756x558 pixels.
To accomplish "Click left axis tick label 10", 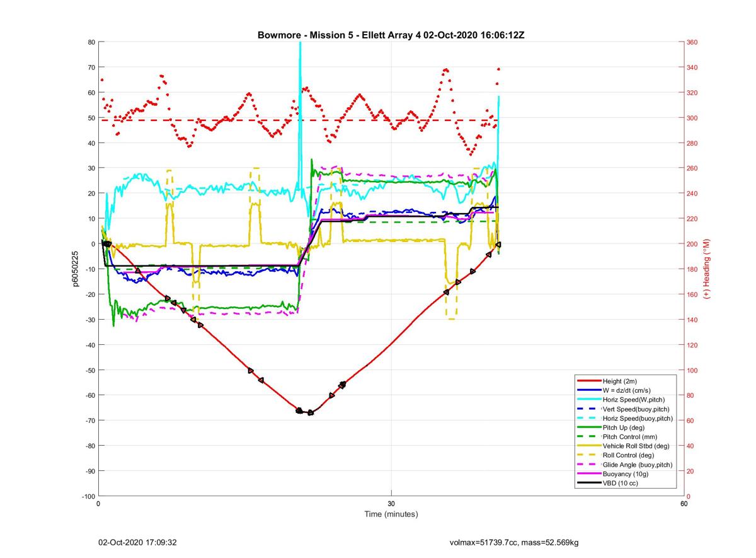I will [91, 219].
